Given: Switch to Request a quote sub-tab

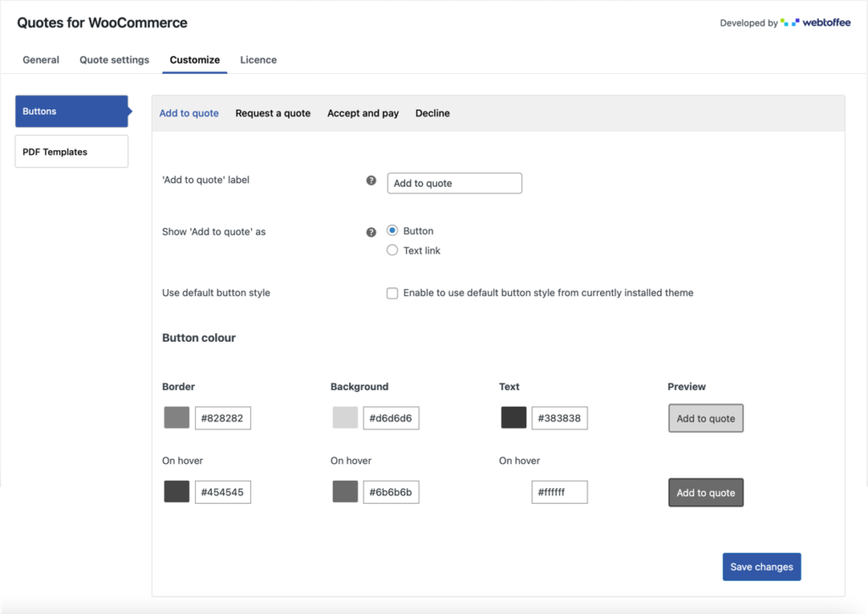Looking at the screenshot, I should pyautogui.click(x=273, y=113).
